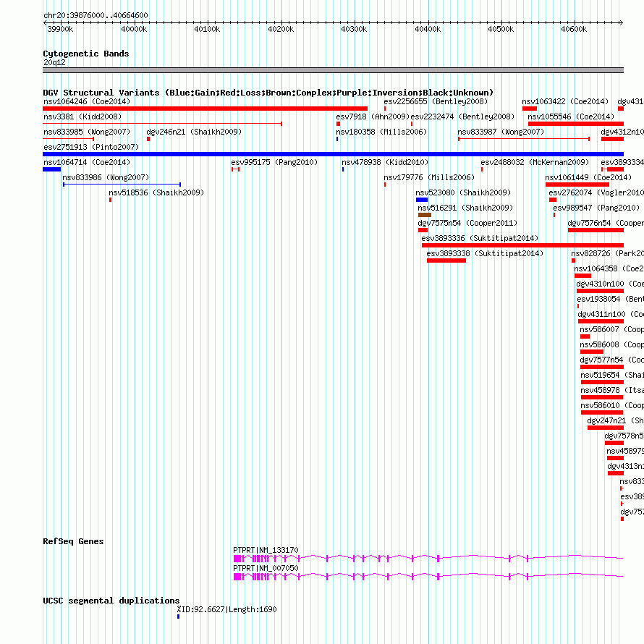
Task: Click esv3893338 (Suktitipat2014) label
Action: 485,253
